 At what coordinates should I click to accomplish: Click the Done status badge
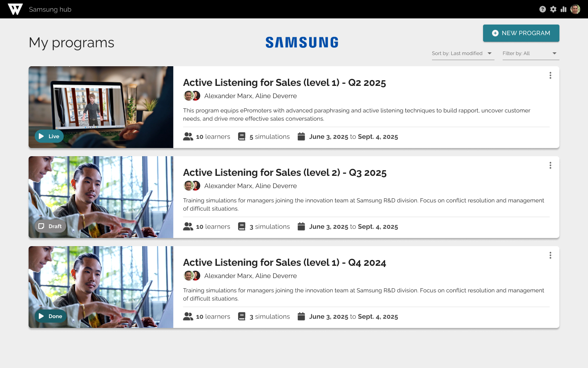[x=51, y=316]
